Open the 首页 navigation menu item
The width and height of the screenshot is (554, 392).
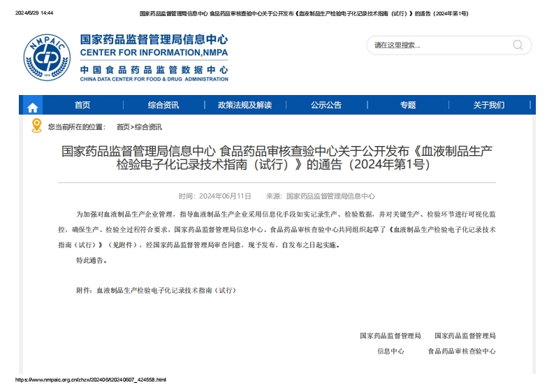point(82,106)
